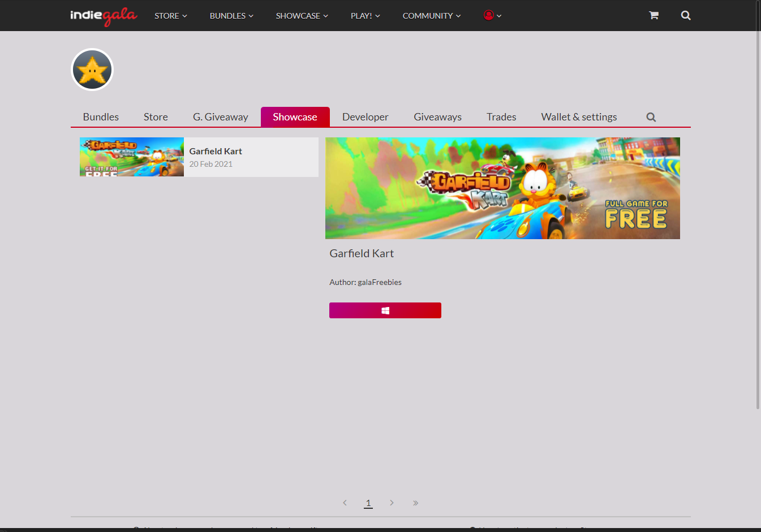Screen dimensions: 761x532
Task: Click the Author: galaFreebies text
Action: coord(366,282)
